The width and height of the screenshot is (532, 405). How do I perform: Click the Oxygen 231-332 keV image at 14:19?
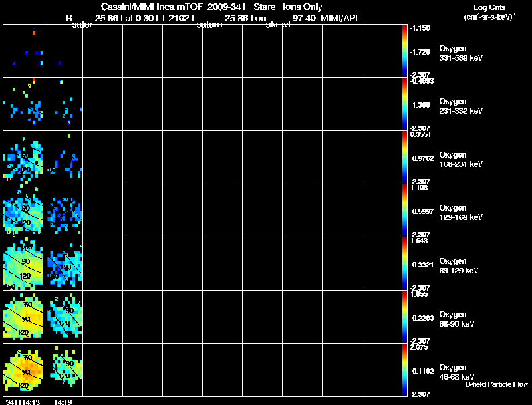63,104
